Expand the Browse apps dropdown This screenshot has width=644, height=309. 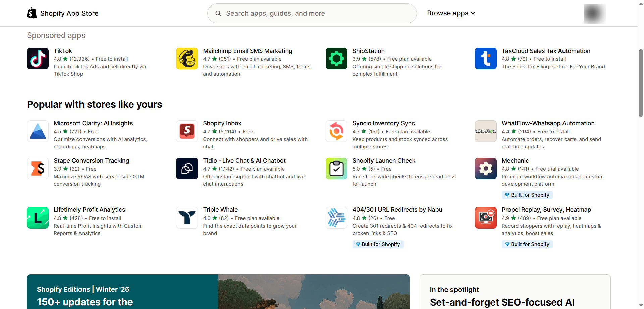point(451,13)
